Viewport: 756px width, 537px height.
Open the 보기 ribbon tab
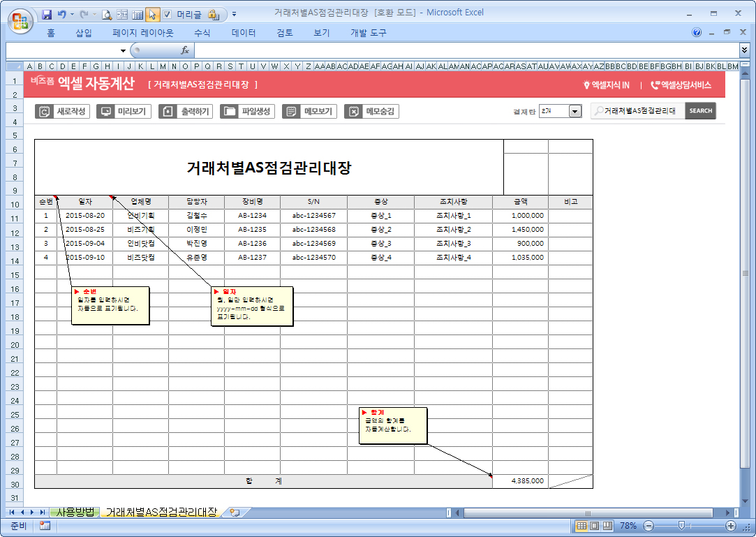322,33
